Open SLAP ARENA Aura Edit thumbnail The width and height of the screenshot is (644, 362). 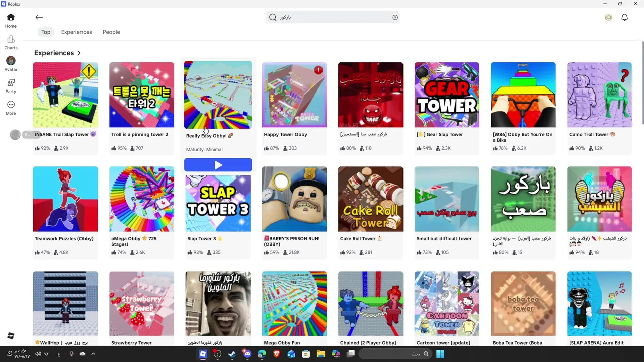coord(599,304)
